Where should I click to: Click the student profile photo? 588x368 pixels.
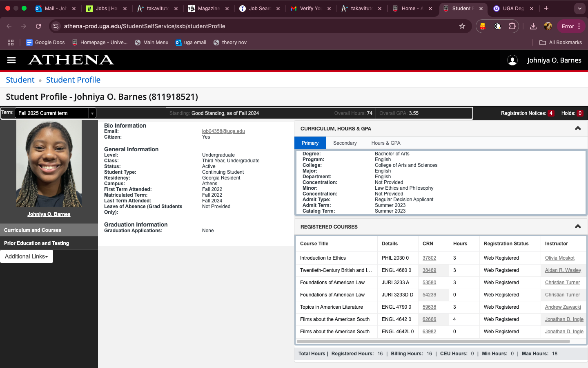(x=49, y=164)
